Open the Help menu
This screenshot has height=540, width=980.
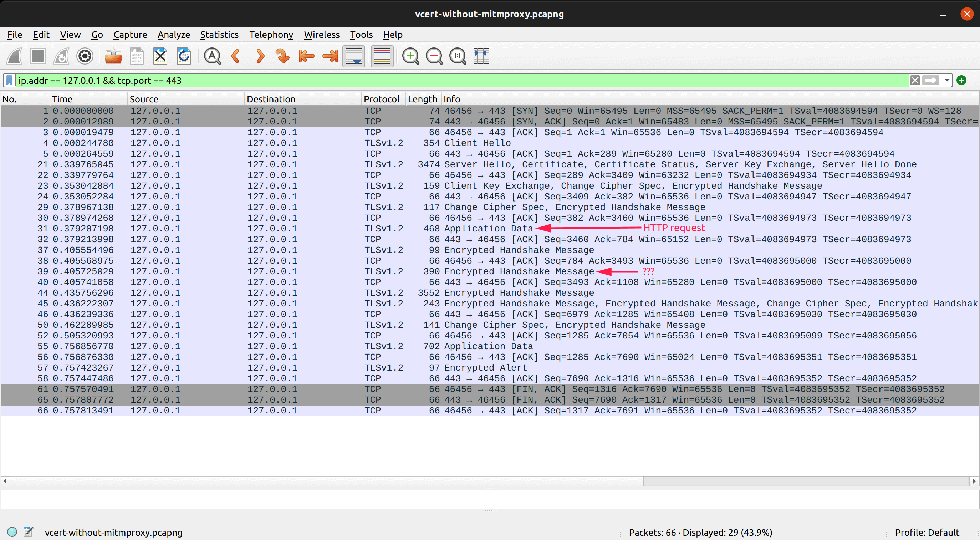point(392,35)
